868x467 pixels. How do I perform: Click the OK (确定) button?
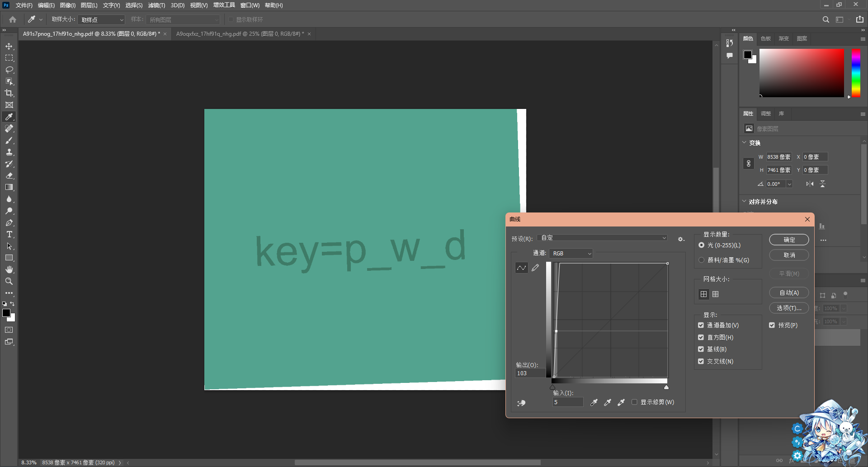coord(789,240)
